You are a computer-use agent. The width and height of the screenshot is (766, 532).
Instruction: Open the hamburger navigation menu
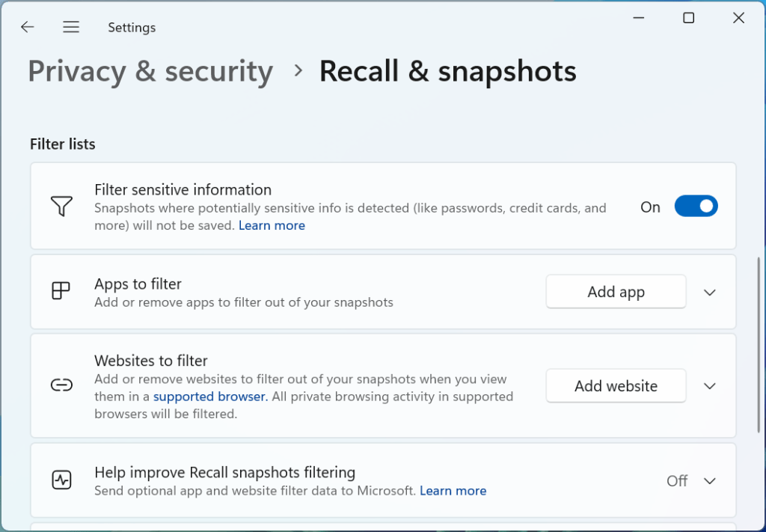pyautogui.click(x=71, y=27)
